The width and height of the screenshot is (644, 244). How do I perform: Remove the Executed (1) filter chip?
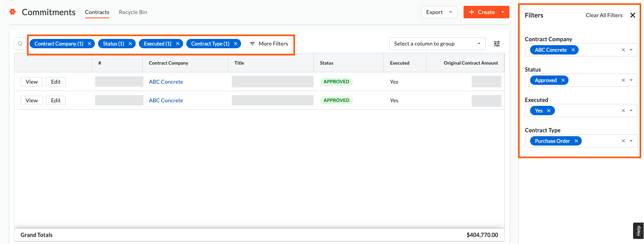coord(178,44)
